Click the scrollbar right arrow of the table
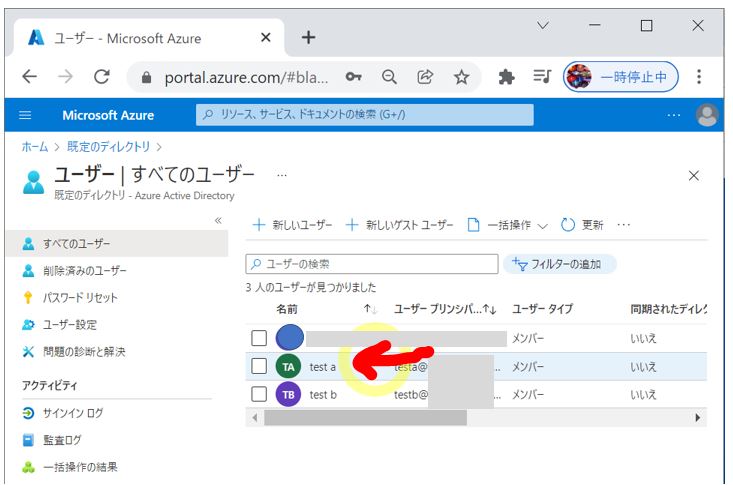 point(697,418)
